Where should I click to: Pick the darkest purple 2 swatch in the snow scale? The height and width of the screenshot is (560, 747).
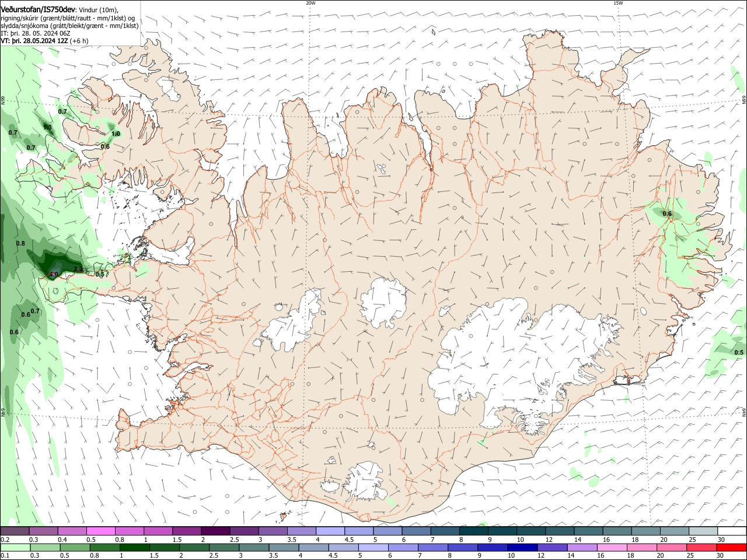(x=215, y=531)
